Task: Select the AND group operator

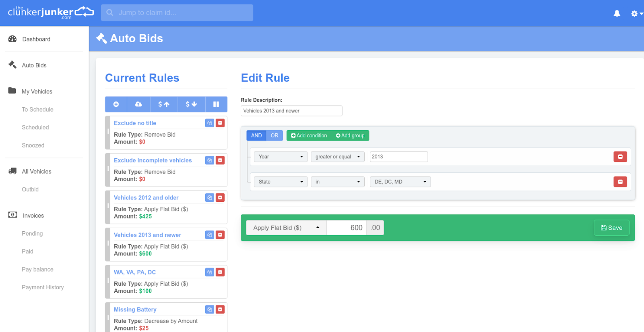Action: tap(256, 135)
